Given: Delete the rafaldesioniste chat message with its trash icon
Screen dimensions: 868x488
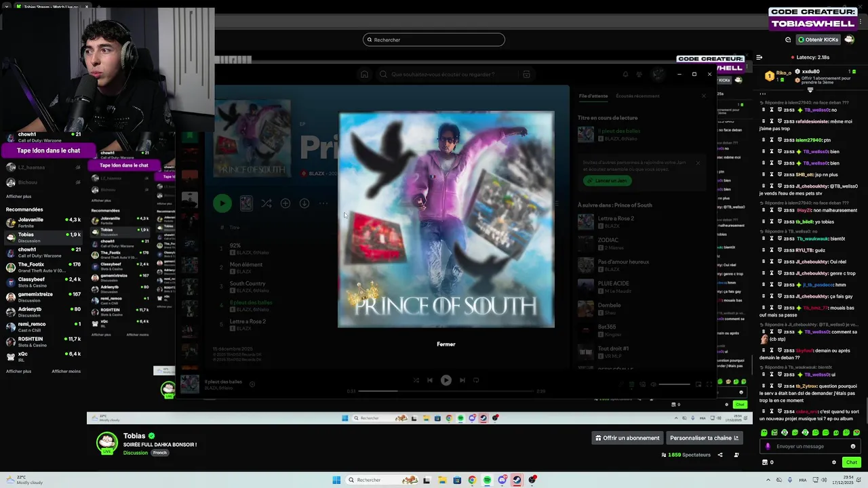Looking at the screenshot, I should 764,121.
